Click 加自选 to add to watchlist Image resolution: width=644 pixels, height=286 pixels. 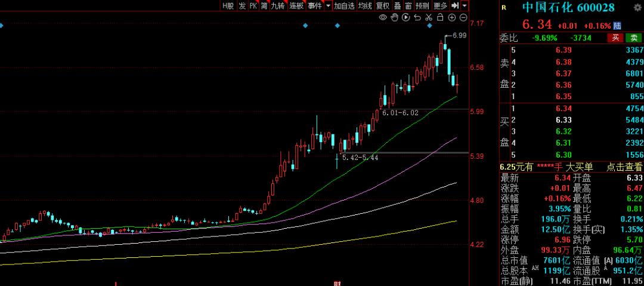tap(344, 6)
